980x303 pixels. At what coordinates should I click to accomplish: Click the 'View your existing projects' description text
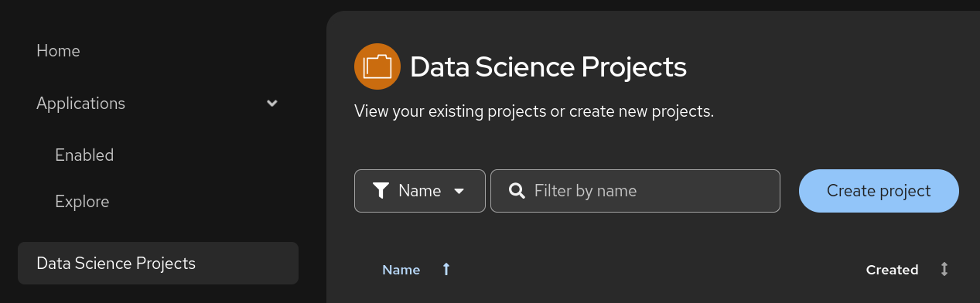(534, 111)
